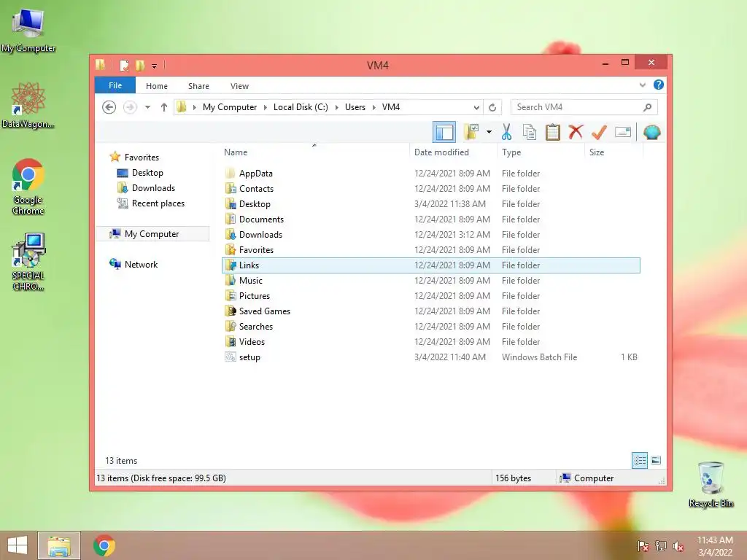Select the Links folder row
Viewport: 747px width, 560px height.
click(x=431, y=265)
